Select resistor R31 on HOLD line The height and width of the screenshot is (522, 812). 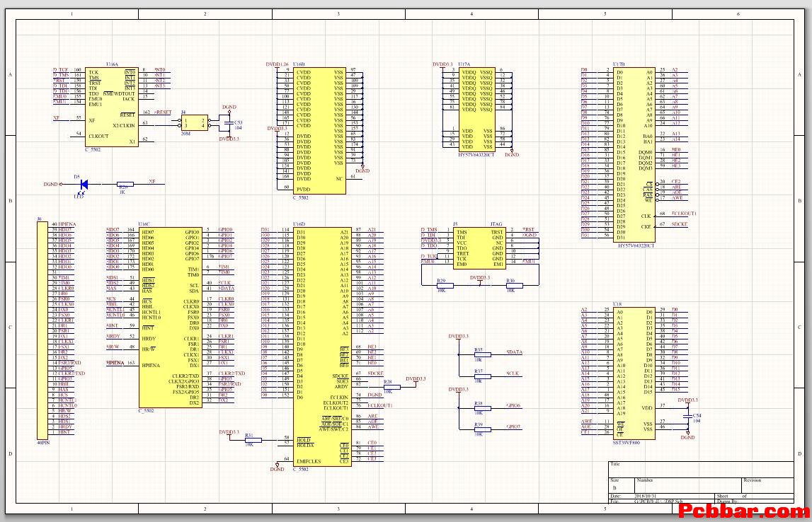click(x=253, y=440)
